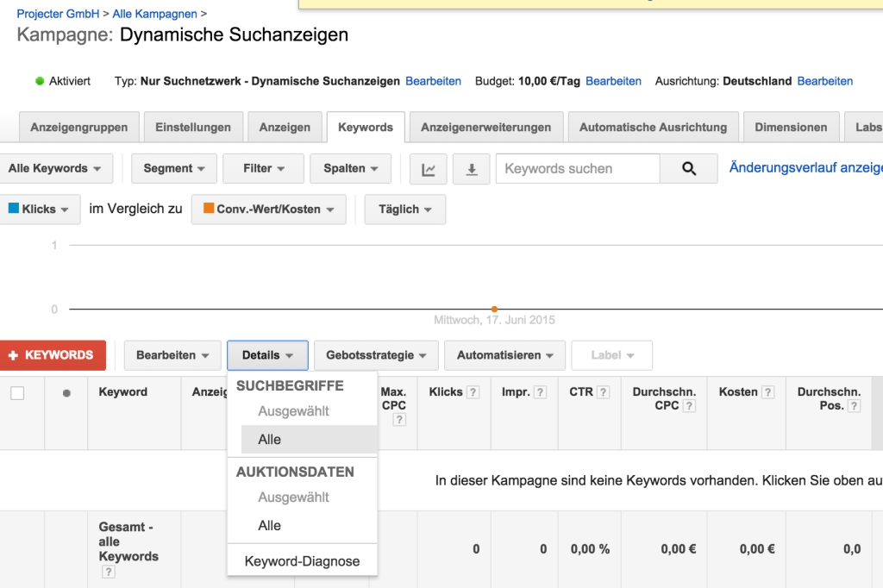The image size is (883, 588).
Task: Open the Filter dropdown
Action: pyautogui.click(x=264, y=168)
